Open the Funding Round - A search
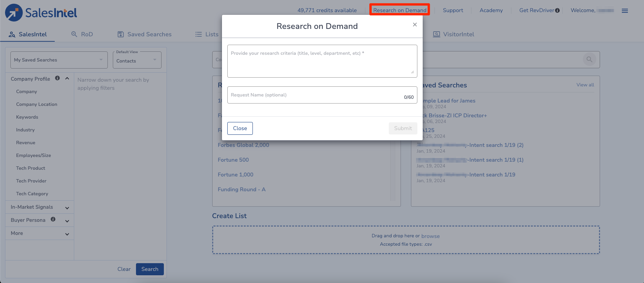Screen dimensions: 644x283 (x=241, y=190)
